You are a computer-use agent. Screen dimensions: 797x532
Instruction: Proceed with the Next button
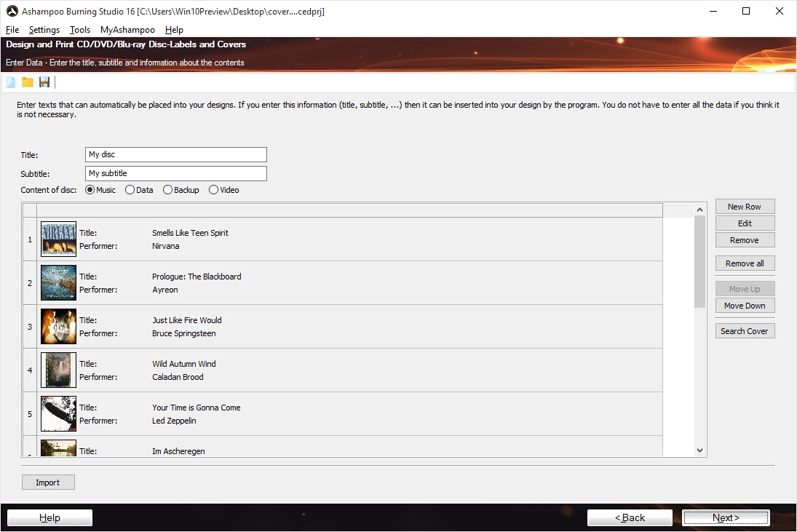pos(726,517)
